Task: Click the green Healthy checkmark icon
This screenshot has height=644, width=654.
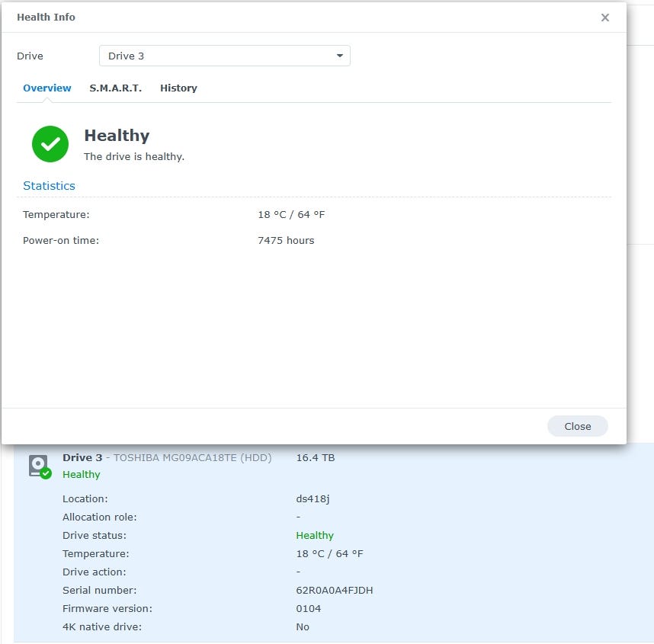Action: 50,144
